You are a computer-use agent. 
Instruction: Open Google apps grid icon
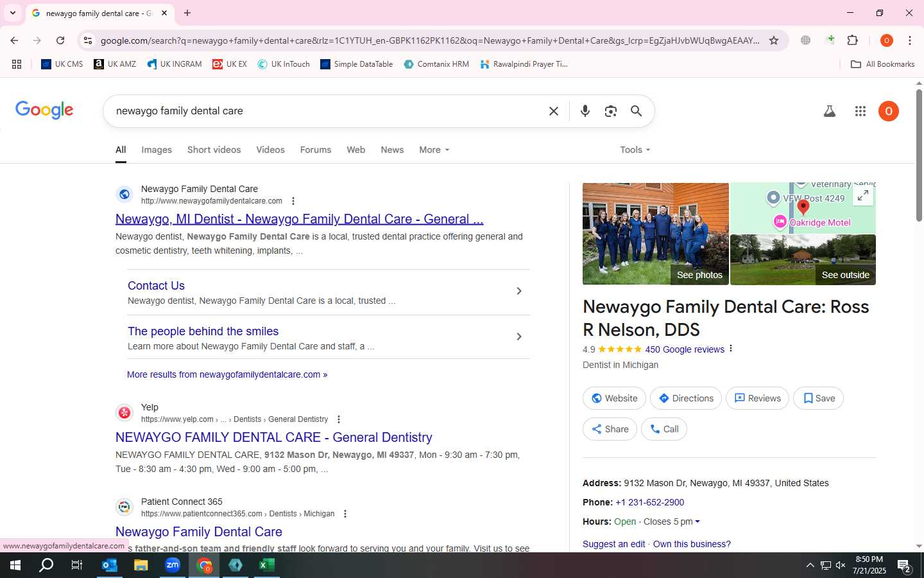[860, 111]
